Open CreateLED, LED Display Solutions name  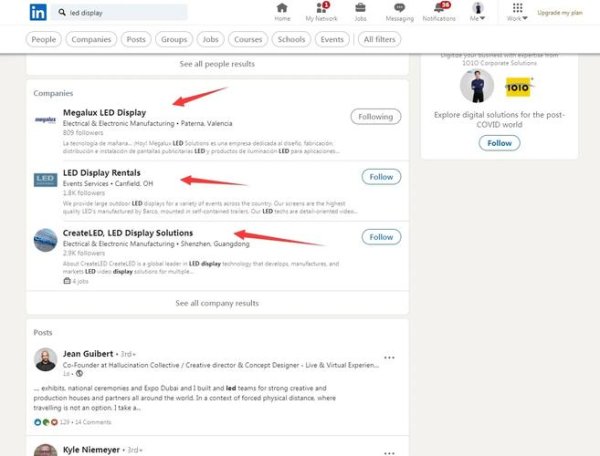click(128, 233)
